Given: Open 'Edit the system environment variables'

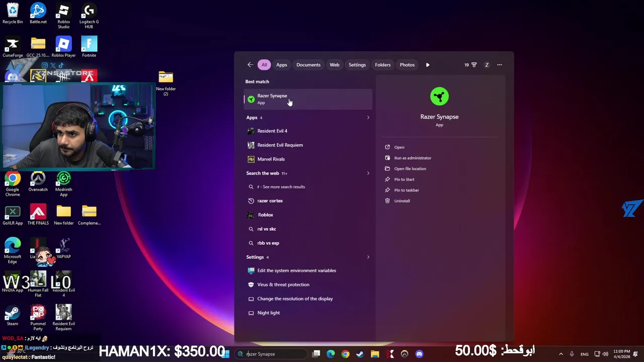Looking at the screenshot, I should tap(308, 270).
